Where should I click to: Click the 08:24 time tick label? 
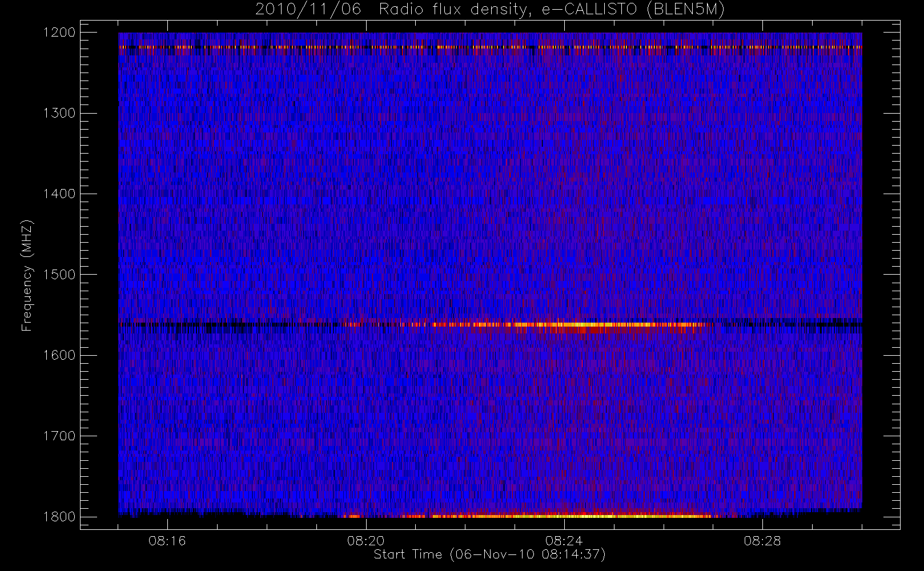click(564, 541)
